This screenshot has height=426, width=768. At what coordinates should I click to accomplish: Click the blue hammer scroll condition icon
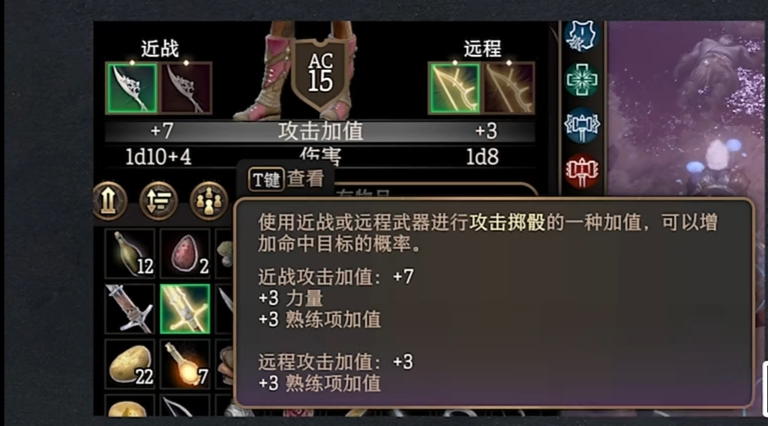(x=581, y=125)
